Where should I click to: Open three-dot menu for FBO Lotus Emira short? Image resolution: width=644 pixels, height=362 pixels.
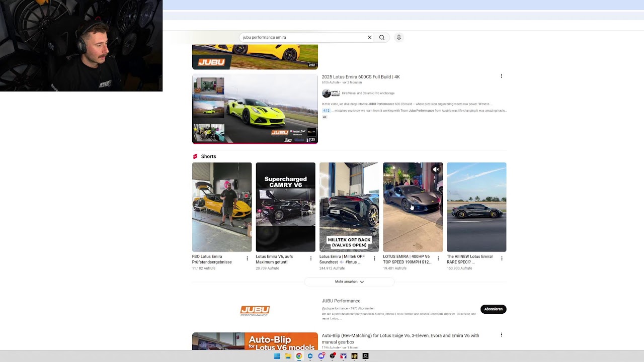247,258
